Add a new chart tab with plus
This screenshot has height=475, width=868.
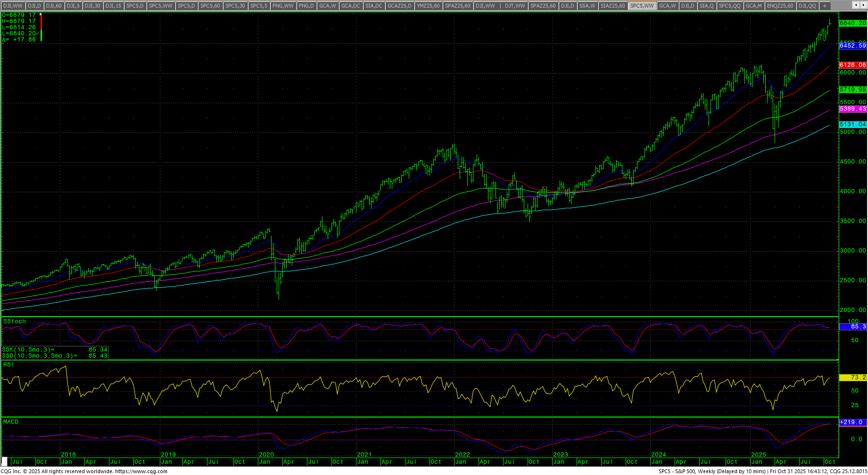[825, 6]
